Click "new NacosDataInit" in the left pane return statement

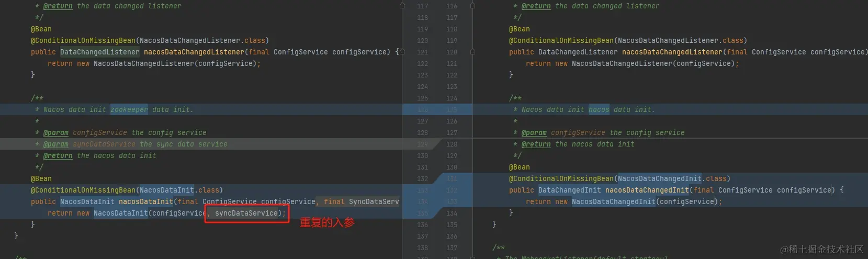(112, 213)
